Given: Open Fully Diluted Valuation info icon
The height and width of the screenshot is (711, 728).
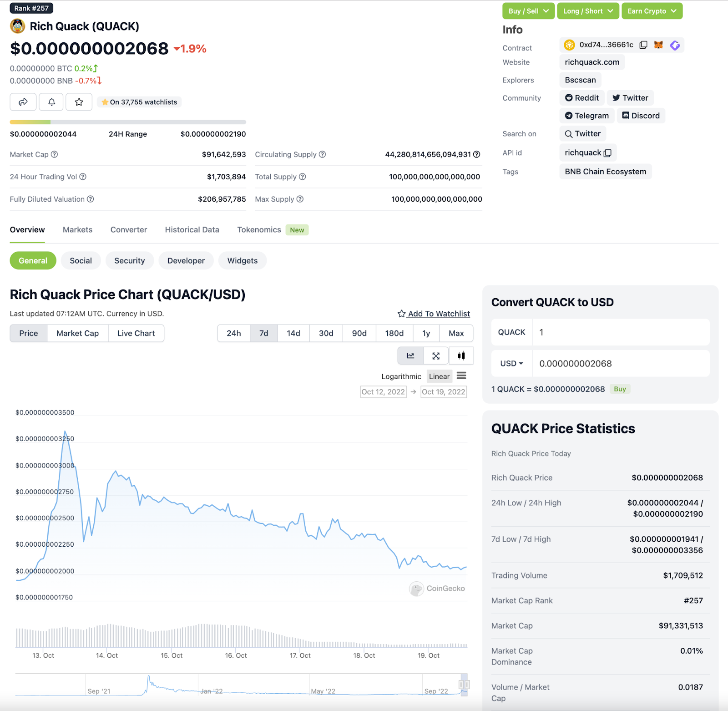Looking at the screenshot, I should pyautogui.click(x=91, y=199).
